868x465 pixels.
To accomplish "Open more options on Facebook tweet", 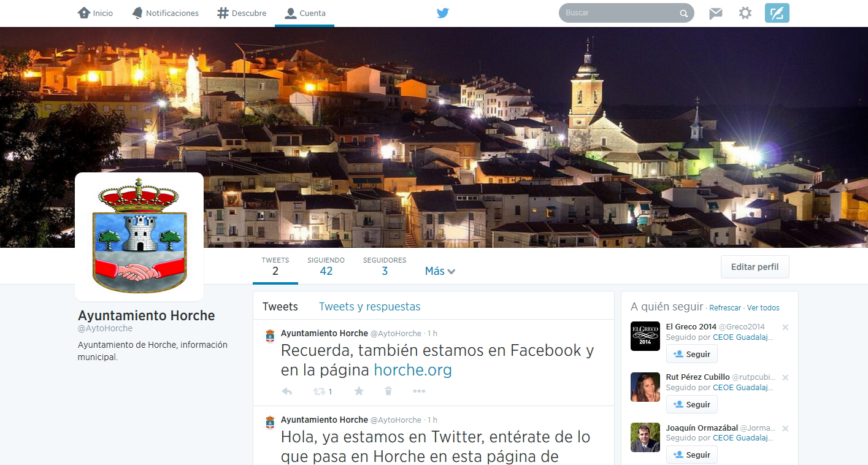I will point(419,391).
